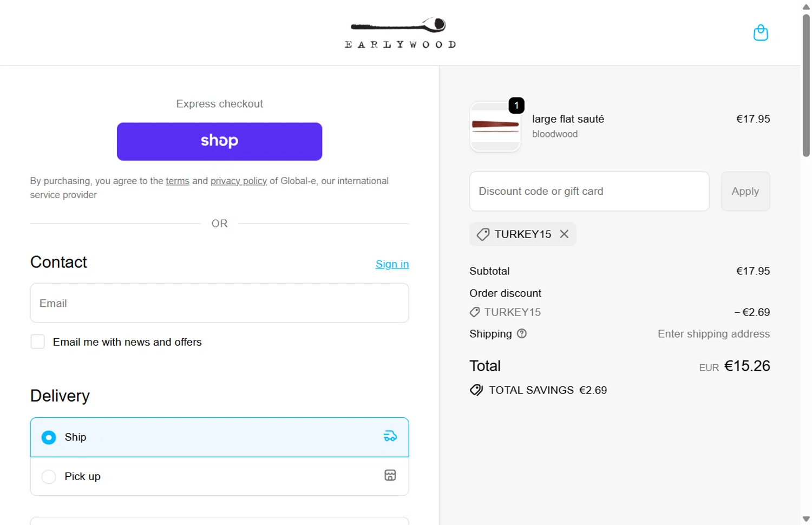This screenshot has height=525, width=812.
Task: Open the privacy policy link
Action: (239, 181)
